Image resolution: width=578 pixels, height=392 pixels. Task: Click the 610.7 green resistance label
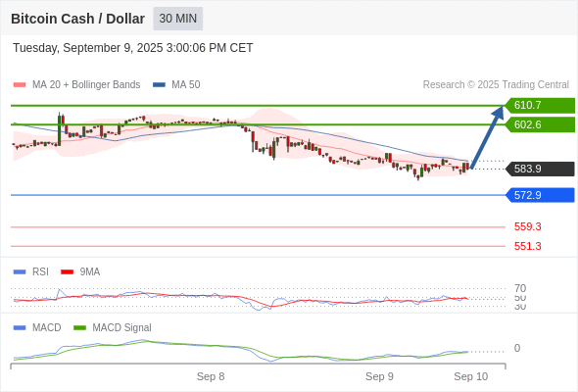pyautogui.click(x=540, y=106)
